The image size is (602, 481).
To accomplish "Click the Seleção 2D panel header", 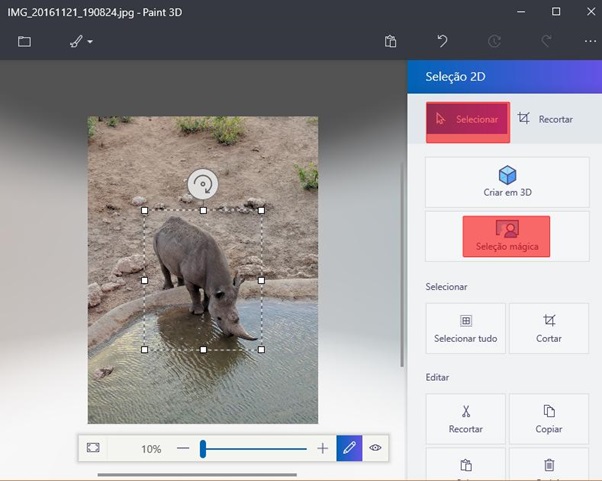I will 504,76.
